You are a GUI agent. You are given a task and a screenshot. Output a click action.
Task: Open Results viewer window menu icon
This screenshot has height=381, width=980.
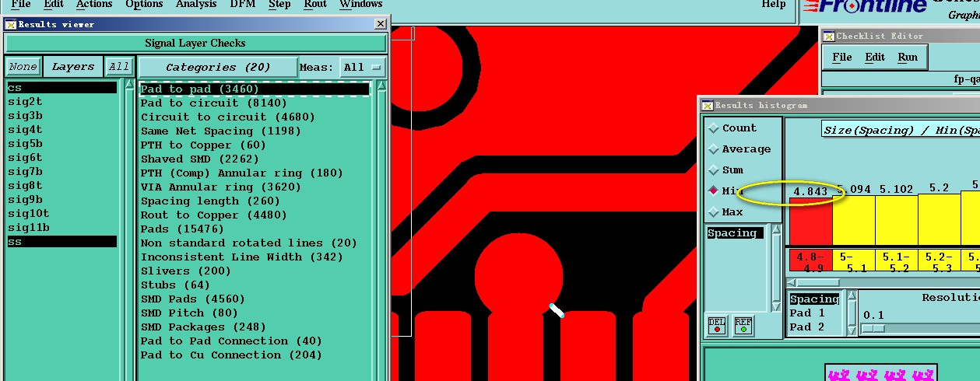pos(10,24)
